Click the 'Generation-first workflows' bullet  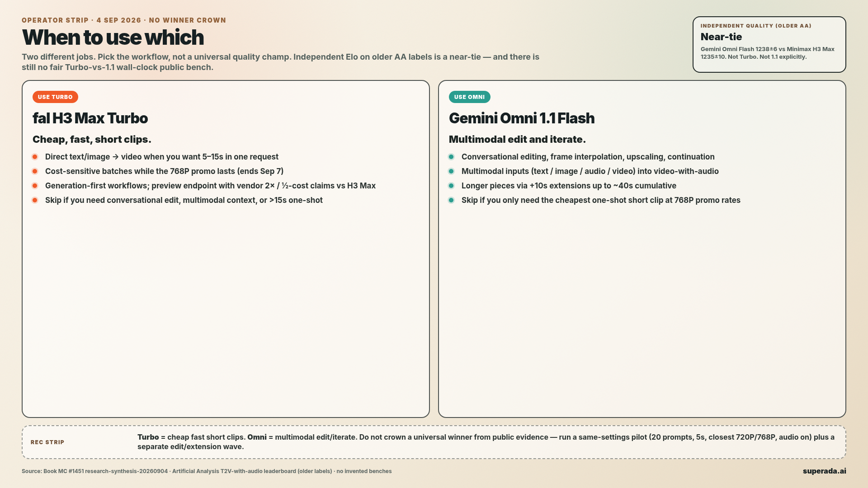[x=210, y=186]
